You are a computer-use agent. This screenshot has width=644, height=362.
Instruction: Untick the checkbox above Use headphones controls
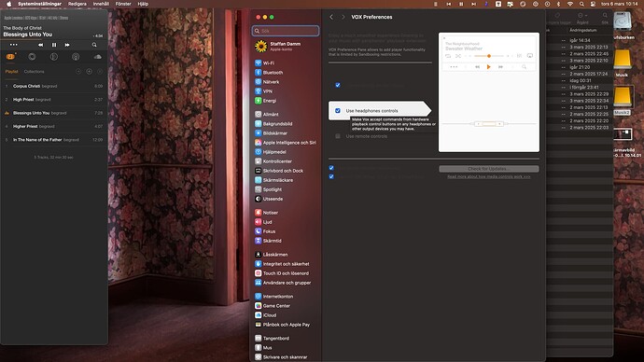coord(338,85)
